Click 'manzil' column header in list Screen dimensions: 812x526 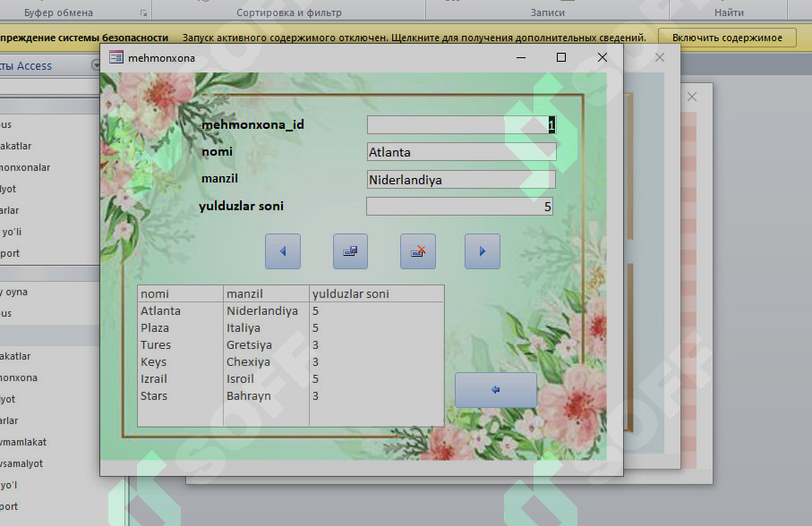[266, 293]
